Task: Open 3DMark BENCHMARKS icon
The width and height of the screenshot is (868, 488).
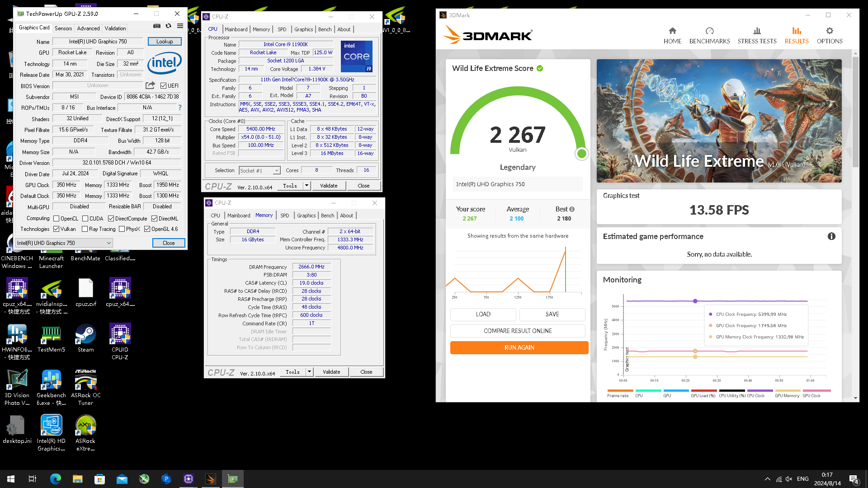Action: tap(709, 31)
